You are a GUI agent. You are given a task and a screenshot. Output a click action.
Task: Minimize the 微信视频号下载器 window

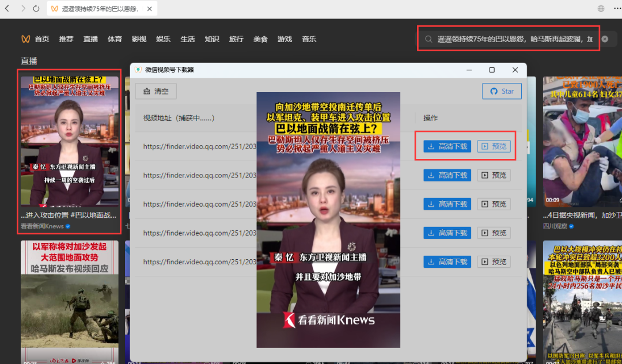click(469, 70)
